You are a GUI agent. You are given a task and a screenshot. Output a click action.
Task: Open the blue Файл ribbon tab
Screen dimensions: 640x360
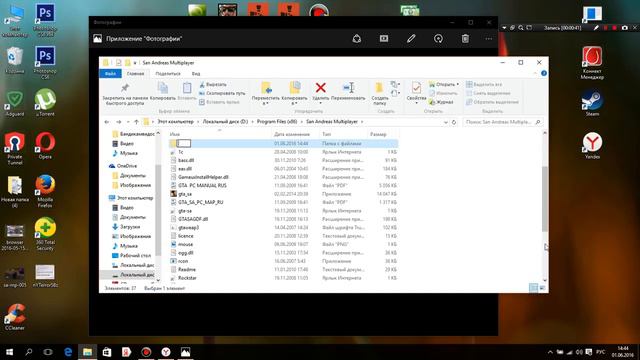click(x=110, y=73)
